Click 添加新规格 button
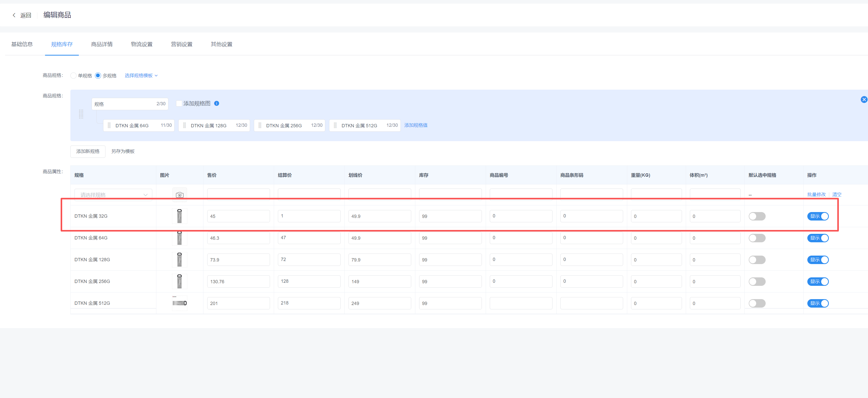This screenshot has width=868, height=398. tap(88, 151)
